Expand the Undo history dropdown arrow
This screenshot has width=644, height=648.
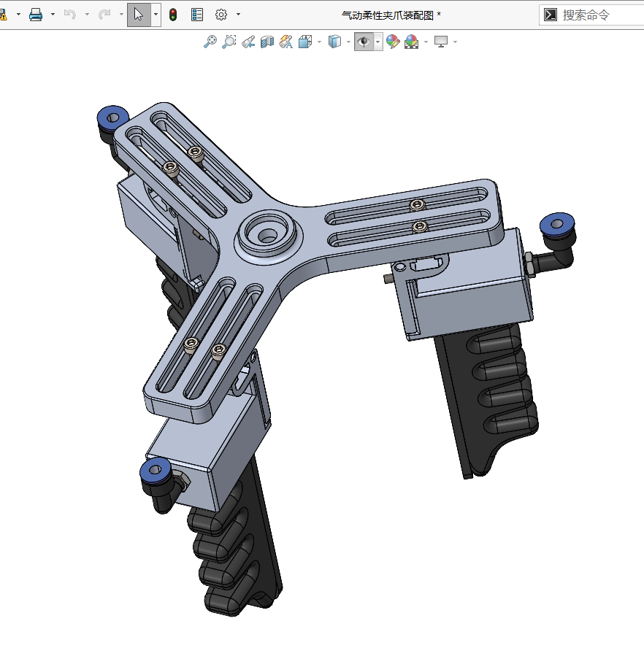[88, 15]
